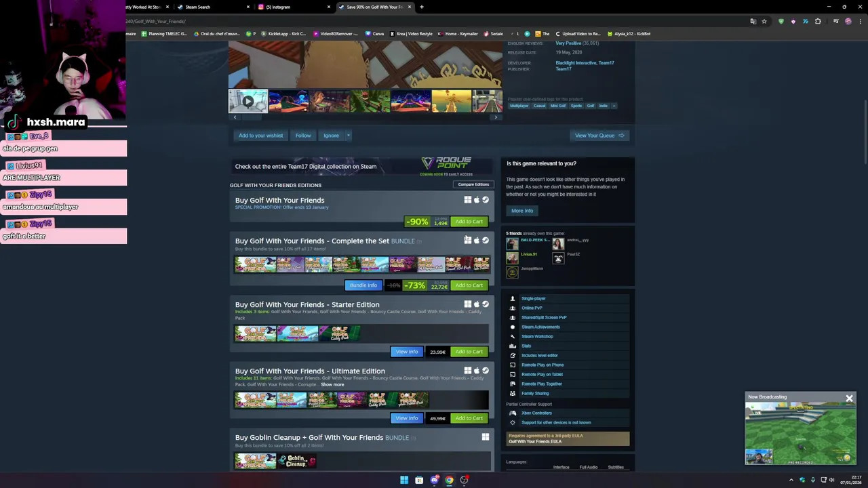The width and height of the screenshot is (868, 488).
Task: Open the Kicklet.app bookmark
Action: 283,34
